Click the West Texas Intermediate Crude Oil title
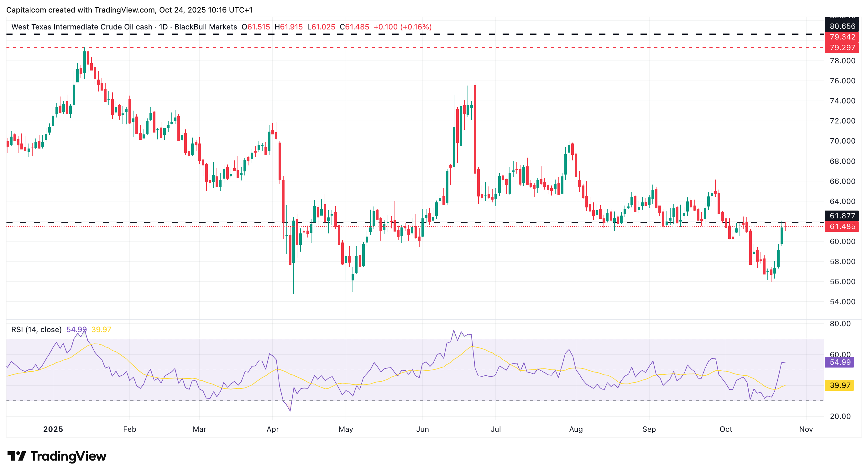Image resolution: width=868 pixels, height=475 pixels. (81, 27)
